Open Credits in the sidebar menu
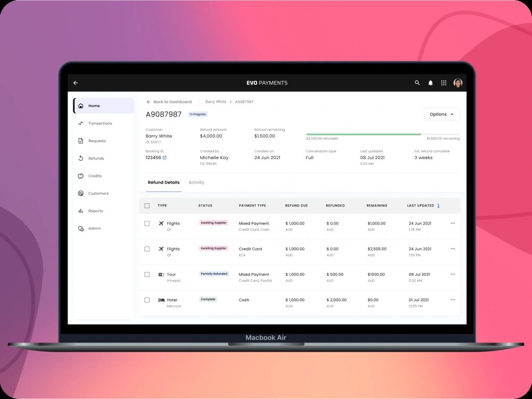 coord(104,176)
